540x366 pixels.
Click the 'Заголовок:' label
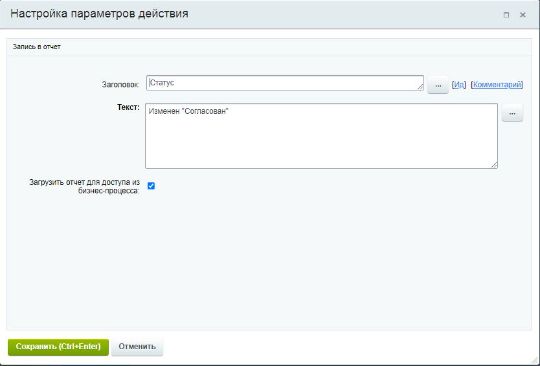(121, 85)
